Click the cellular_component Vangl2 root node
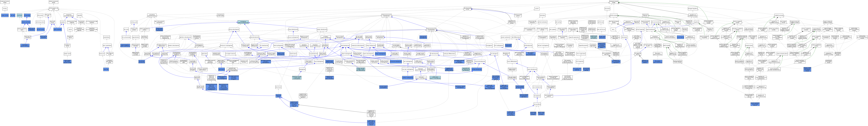Viewport: 868px width, 126px height. [54, 2]
